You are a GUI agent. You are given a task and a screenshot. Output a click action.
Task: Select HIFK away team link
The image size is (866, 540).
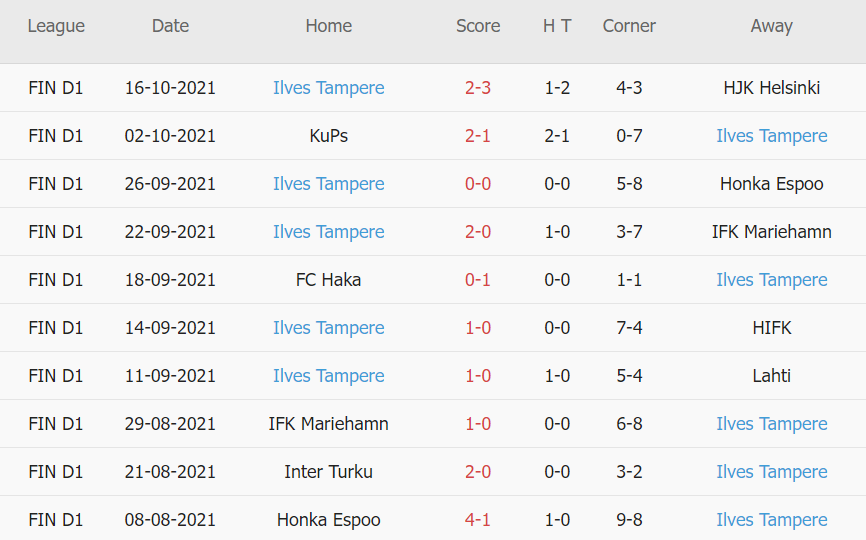771,328
